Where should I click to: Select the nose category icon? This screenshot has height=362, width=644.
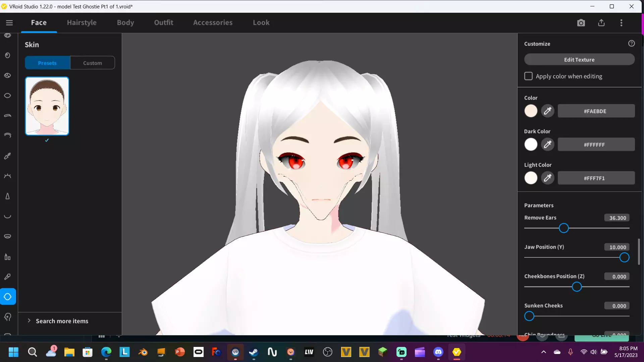point(7,196)
